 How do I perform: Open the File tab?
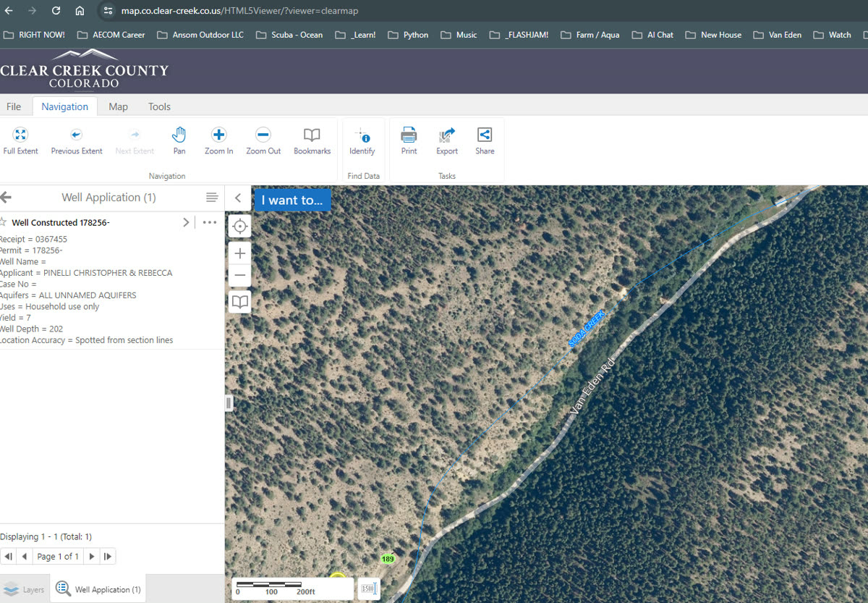14,106
